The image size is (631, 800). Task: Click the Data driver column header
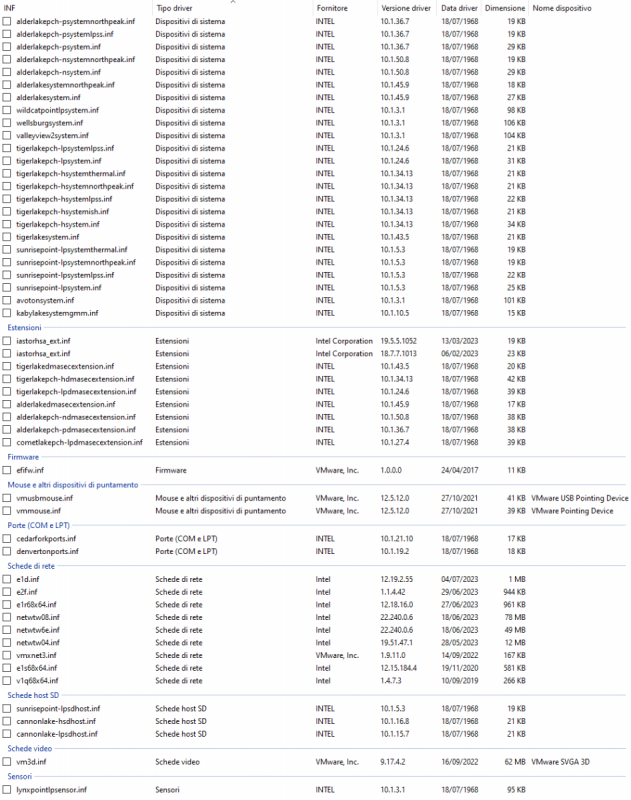pyautogui.click(x=459, y=8)
